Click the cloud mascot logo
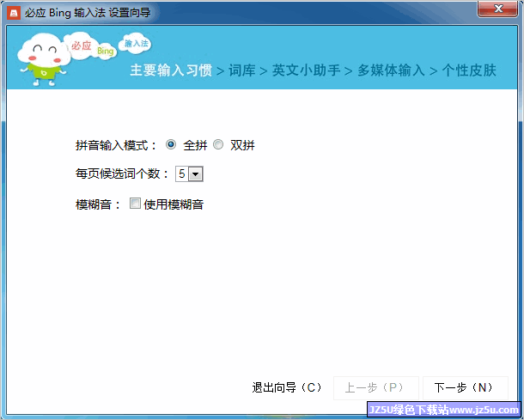Image resolution: width=524 pixels, height=420 pixels. click(43, 59)
